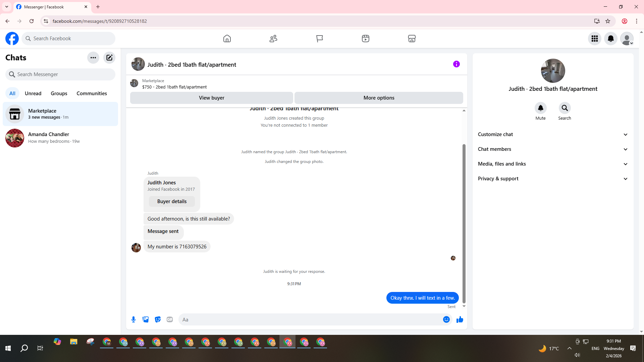Expand Customize chat section
This screenshot has height=362, width=644.
[552, 134]
